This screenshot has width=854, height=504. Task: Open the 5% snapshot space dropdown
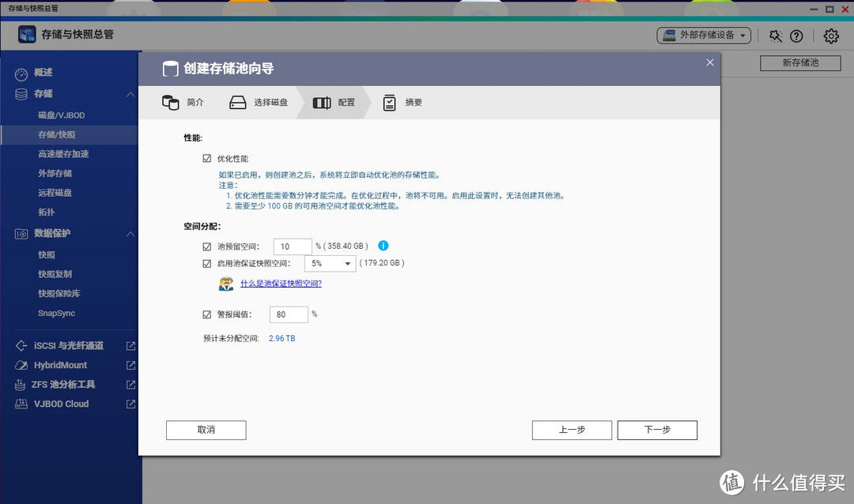point(330,262)
